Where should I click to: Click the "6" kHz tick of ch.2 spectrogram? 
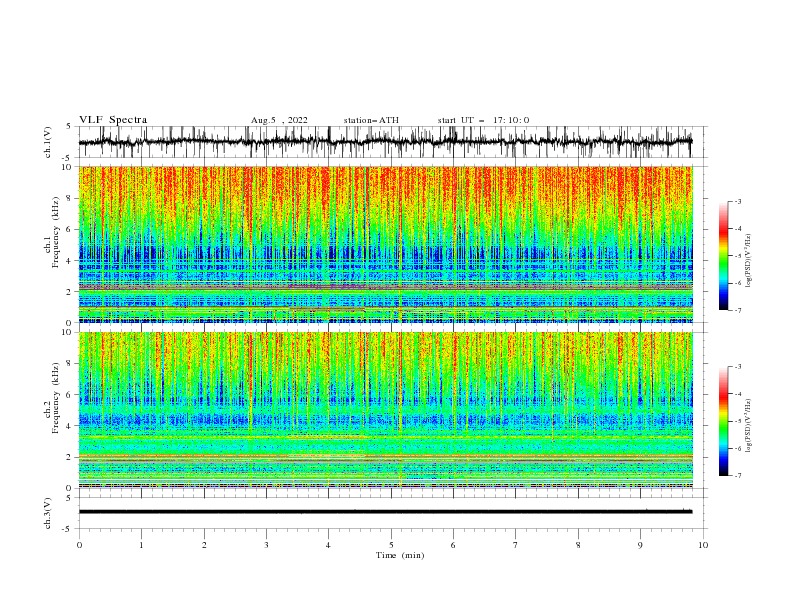[70, 395]
